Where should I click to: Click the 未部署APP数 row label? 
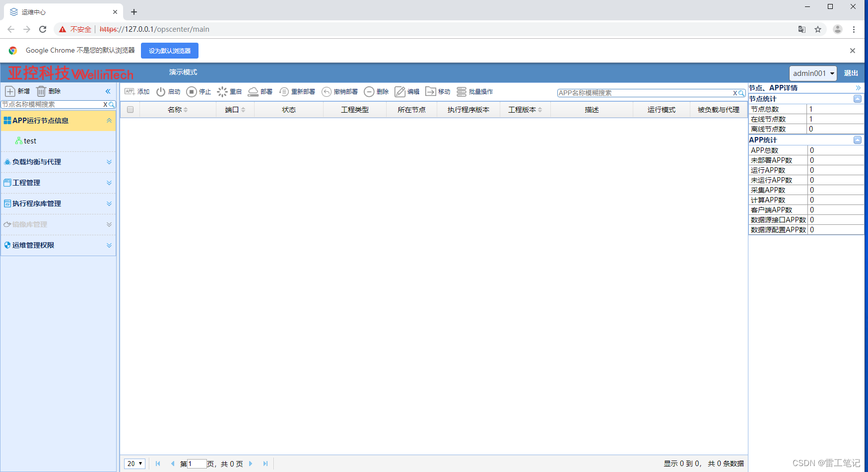772,160
